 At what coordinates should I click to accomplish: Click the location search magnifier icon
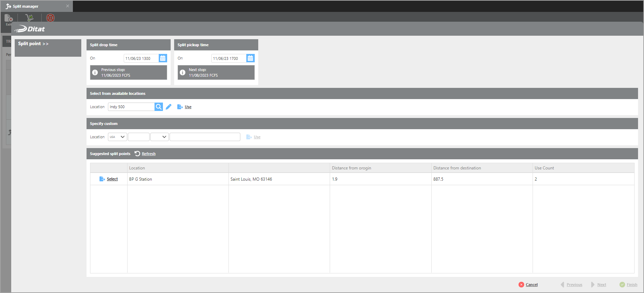point(159,107)
